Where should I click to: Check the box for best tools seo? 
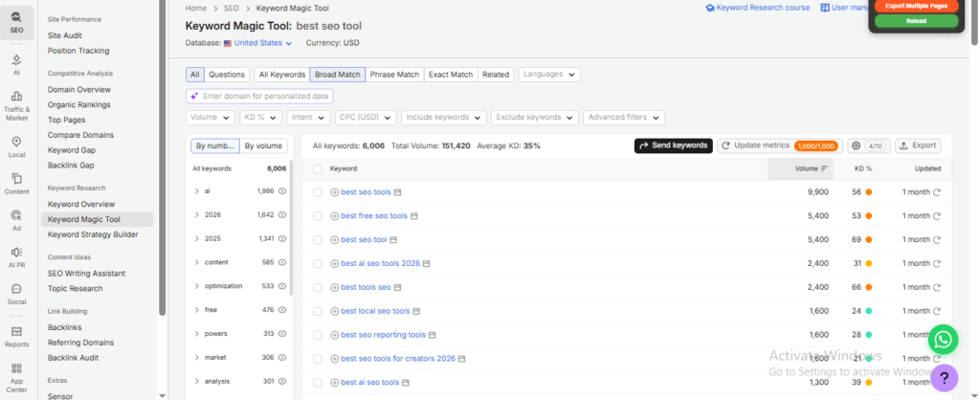(318, 287)
